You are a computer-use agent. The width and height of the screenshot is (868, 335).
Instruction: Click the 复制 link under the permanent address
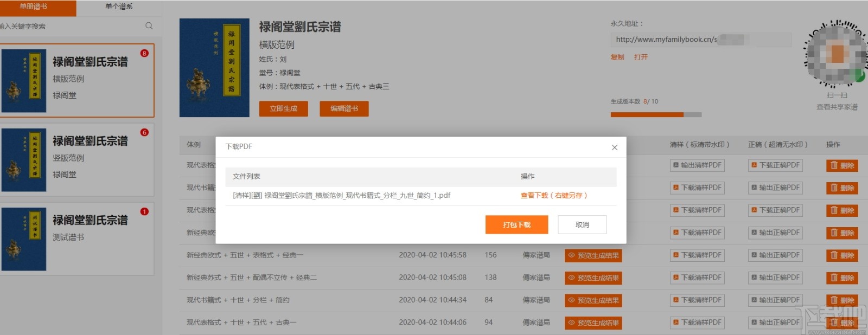pos(617,57)
